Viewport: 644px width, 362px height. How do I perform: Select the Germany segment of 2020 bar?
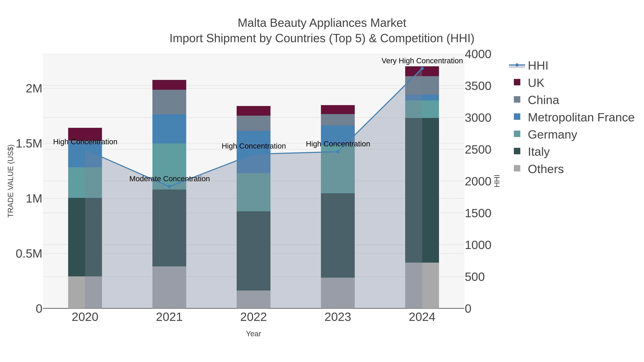85,183
